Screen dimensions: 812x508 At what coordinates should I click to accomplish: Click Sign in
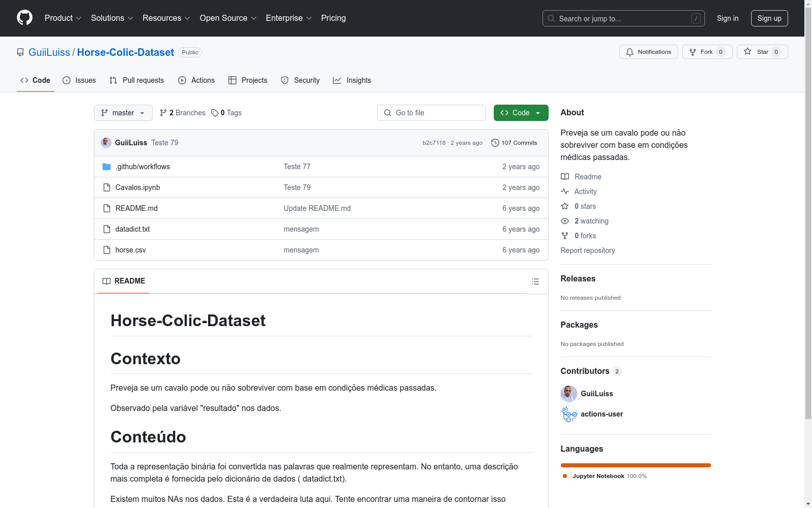coord(728,18)
